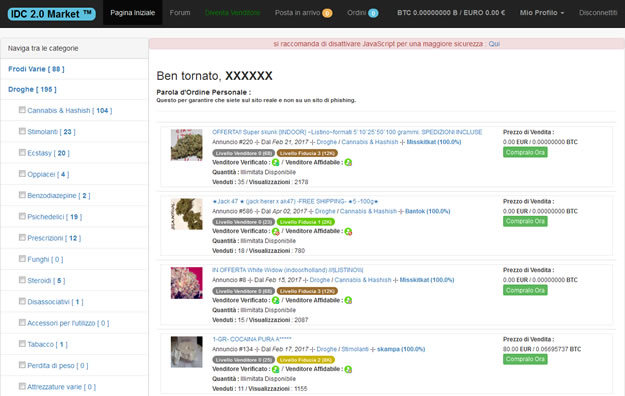Click the Ordini blue counter badge

click(x=373, y=13)
